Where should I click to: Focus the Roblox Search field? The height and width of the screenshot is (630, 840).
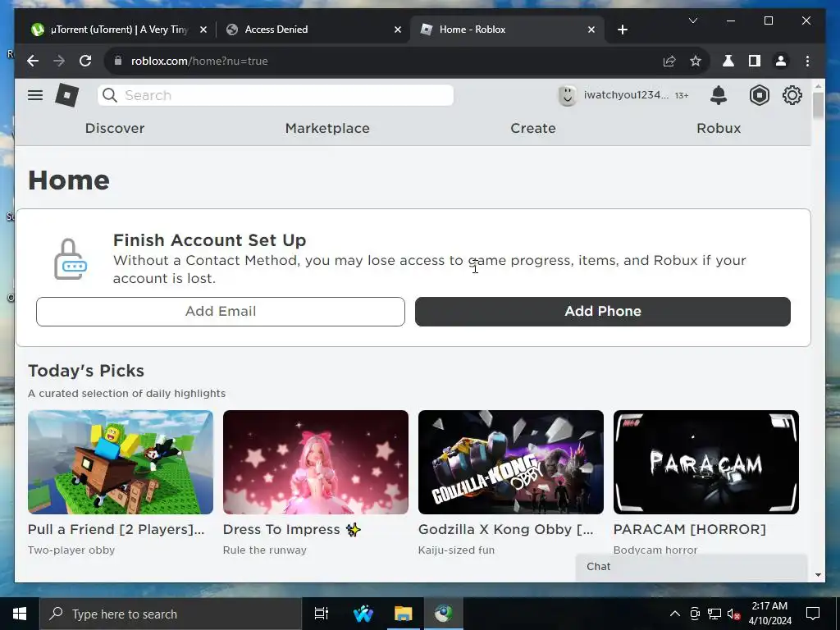click(276, 95)
